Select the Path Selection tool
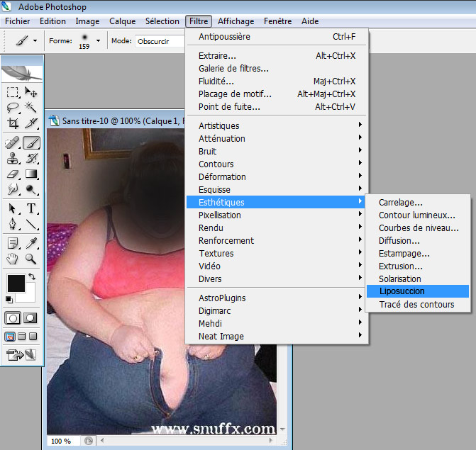 [x=13, y=208]
